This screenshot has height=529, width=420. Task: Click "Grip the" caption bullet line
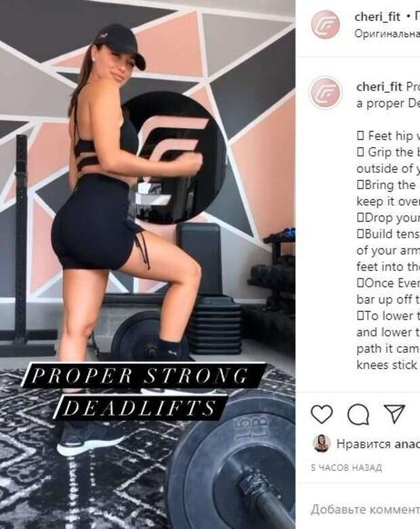click(x=388, y=152)
